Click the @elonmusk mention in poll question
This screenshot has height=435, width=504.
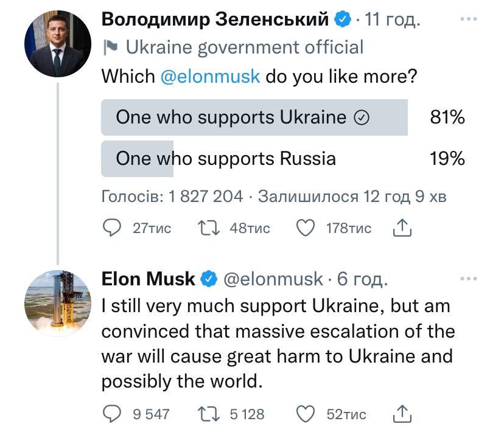210,77
